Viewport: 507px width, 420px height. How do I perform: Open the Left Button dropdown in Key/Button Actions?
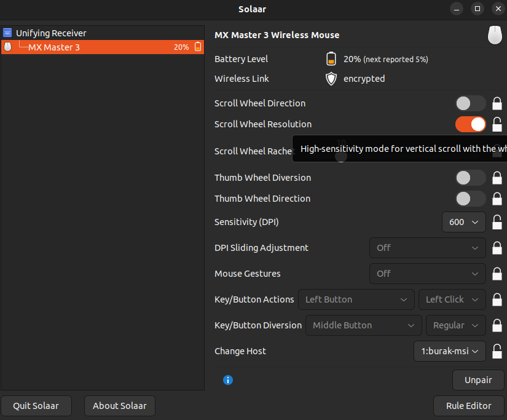[356, 299]
